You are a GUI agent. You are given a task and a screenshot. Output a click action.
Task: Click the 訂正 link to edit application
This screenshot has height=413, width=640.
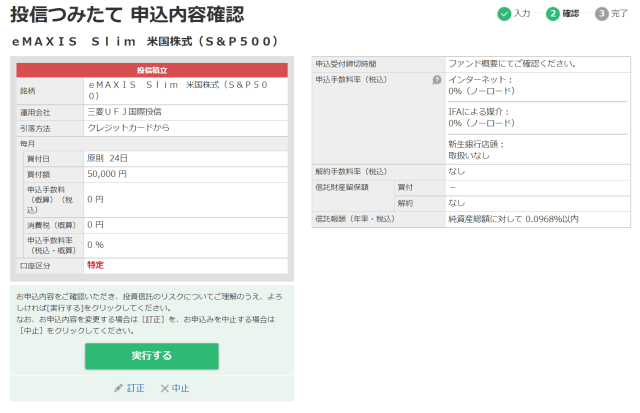(136, 388)
